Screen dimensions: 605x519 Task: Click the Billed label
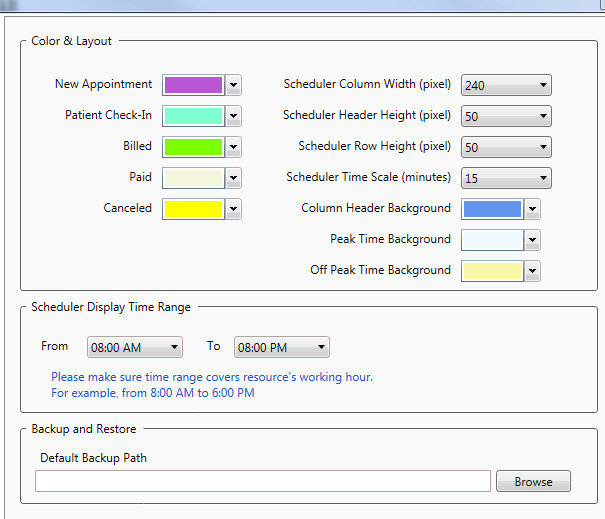point(137,146)
